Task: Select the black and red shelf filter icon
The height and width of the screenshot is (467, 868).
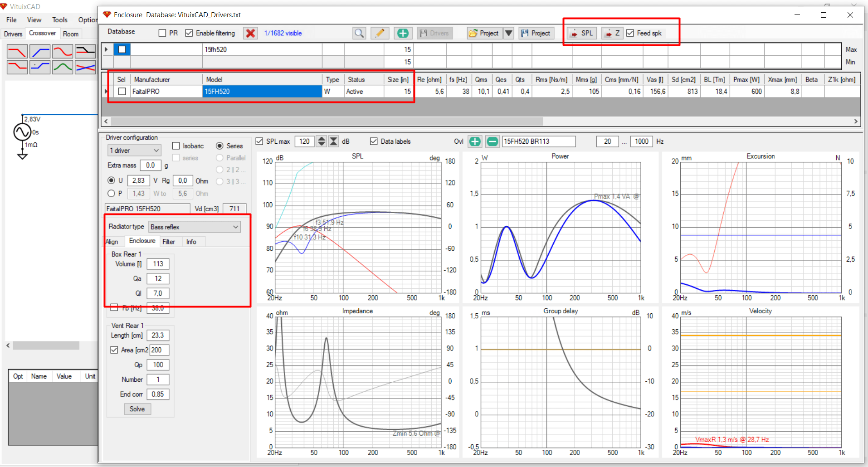Action: coord(85,52)
